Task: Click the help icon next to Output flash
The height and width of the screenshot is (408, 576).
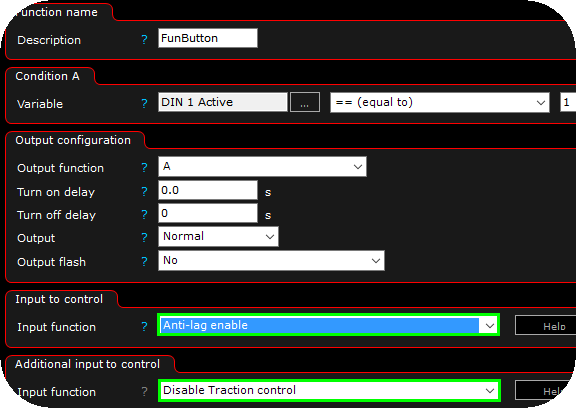Action: click(144, 261)
